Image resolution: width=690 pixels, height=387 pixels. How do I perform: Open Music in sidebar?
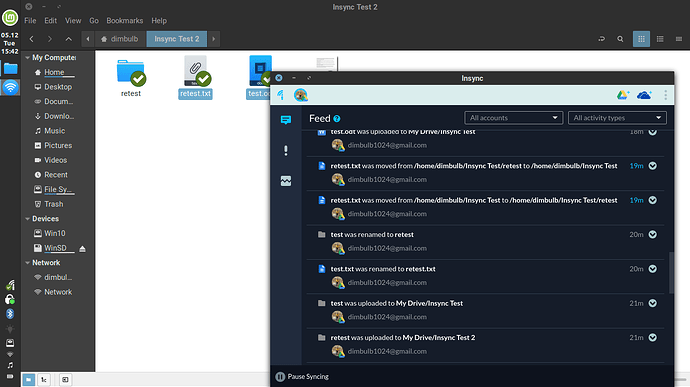tap(55, 131)
